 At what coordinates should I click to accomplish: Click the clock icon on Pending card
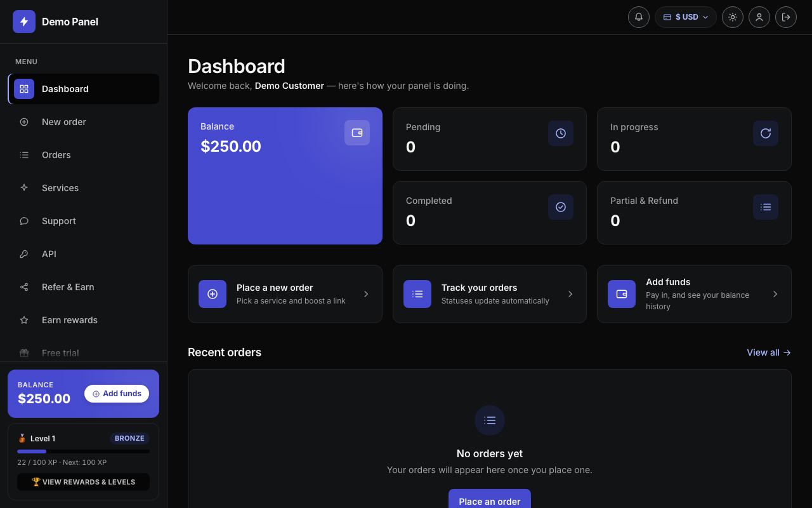point(561,133)
